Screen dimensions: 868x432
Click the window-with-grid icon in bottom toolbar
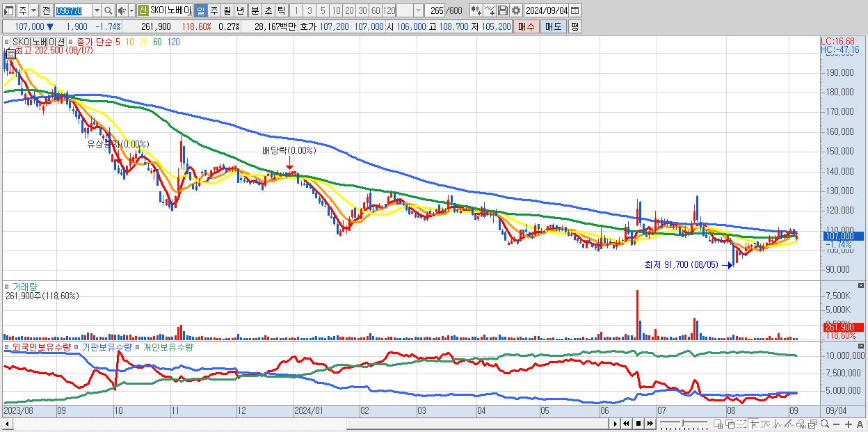pyautogui.click(x=718, y=424)
